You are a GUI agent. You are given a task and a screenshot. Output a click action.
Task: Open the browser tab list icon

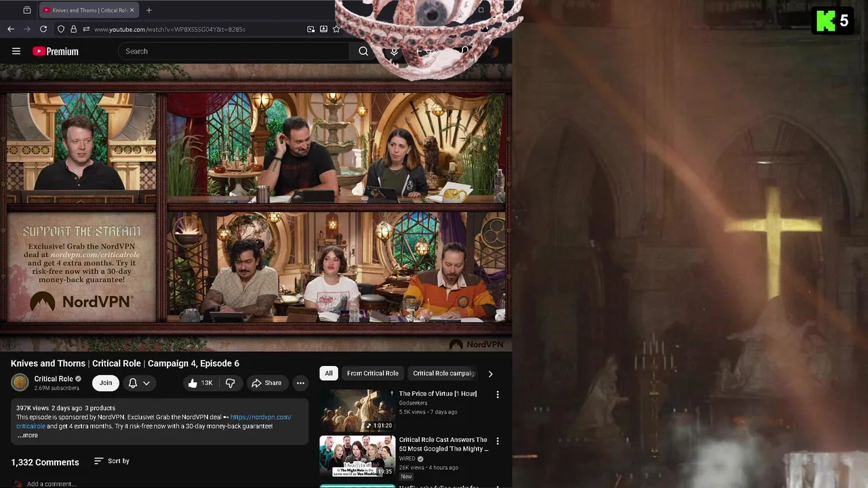27,10
